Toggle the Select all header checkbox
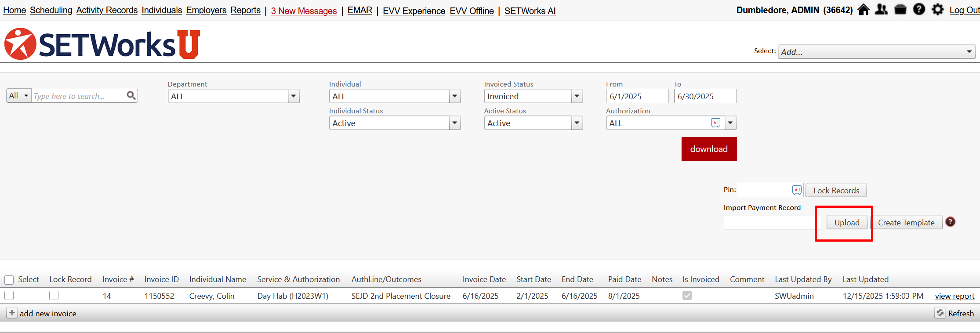The image size is (980, 333). 9,280
